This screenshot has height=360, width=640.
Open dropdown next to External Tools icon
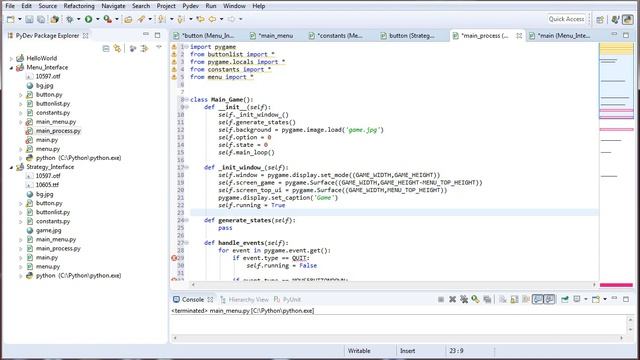click(116, 19)
